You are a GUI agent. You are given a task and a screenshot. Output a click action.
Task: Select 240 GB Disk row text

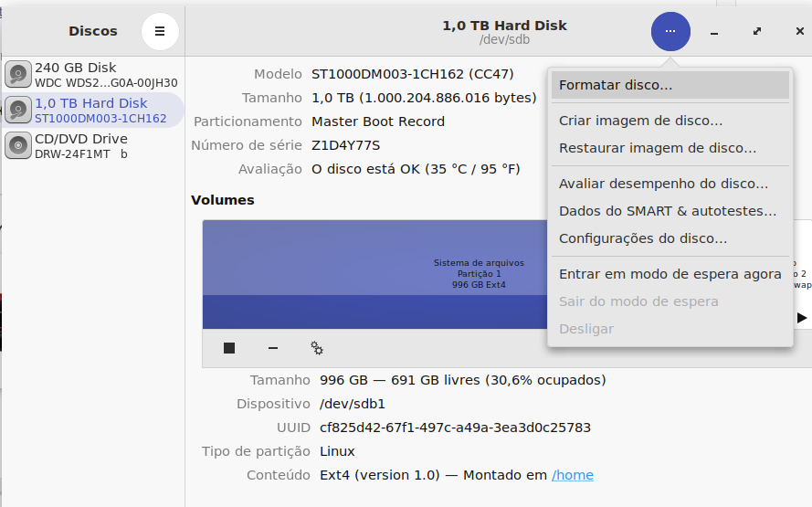point(76,68)
